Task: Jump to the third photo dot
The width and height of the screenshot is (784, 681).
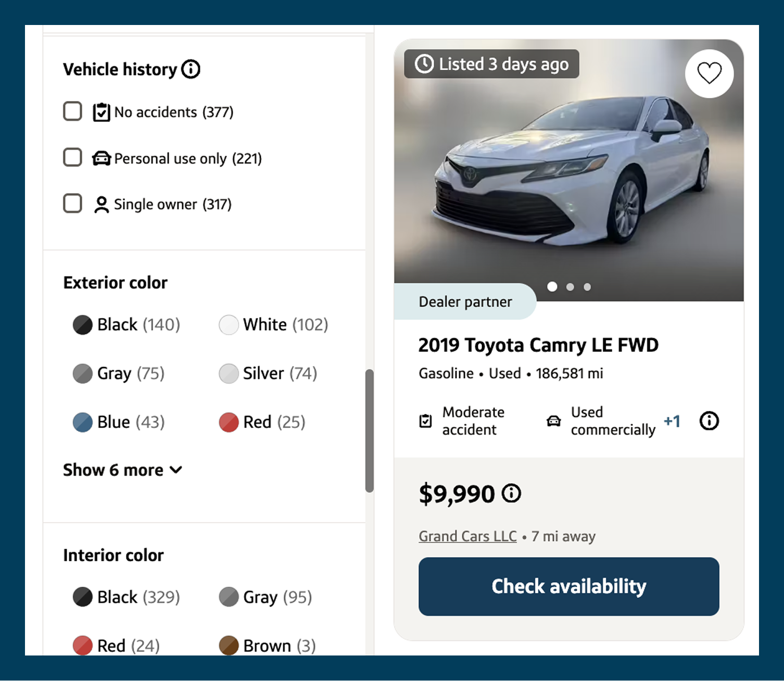Action: click(587, 287)
